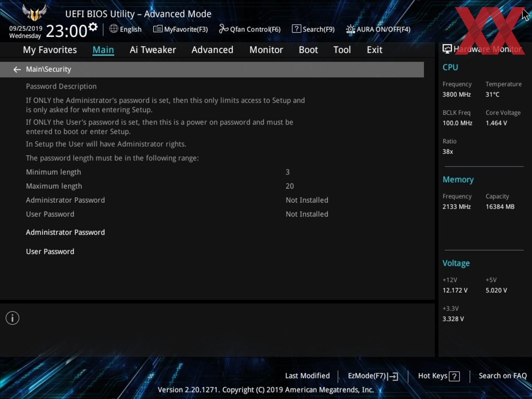Switch to the Boot tab
This screenshot has height=399, width=532.
[x=308, y=50]
